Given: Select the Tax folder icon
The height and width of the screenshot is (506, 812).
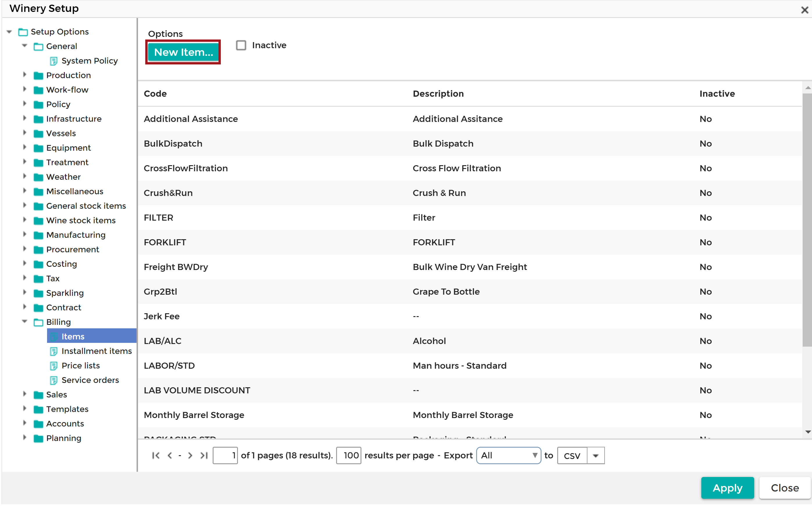Looking at the screenshot, I should click(x=39, y=279).
